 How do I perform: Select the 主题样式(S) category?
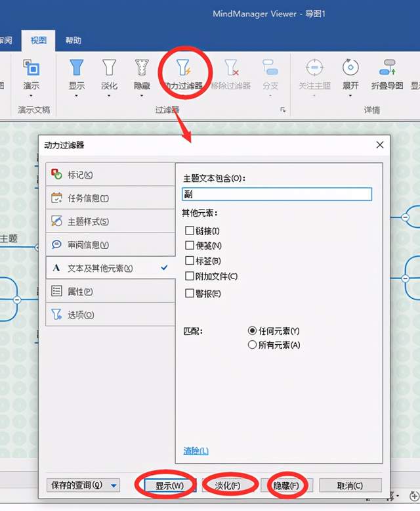[110, 221]
